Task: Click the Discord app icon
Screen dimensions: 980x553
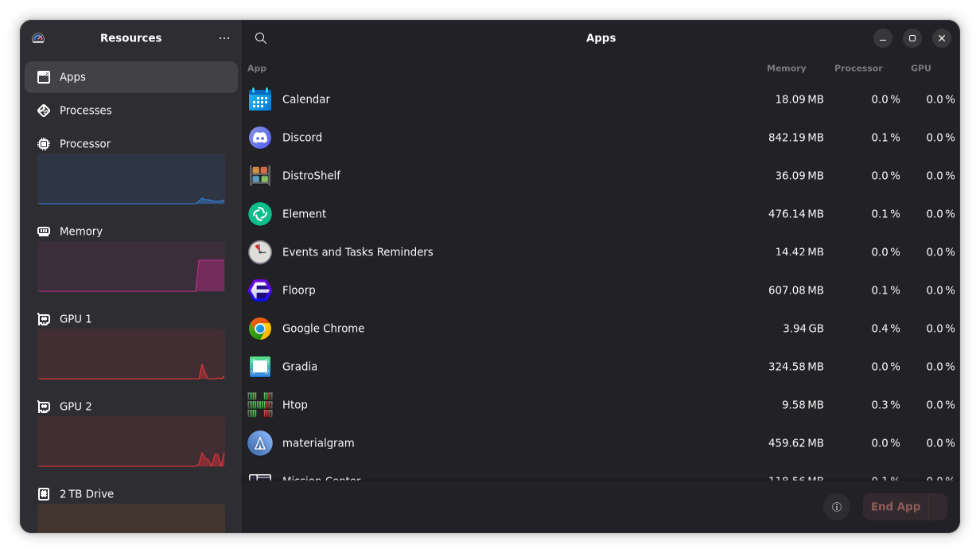Action: pos(260,138)
